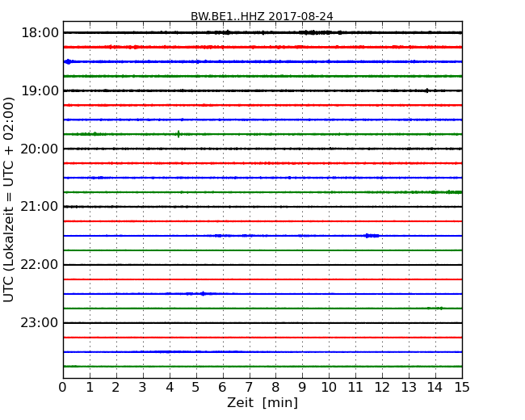Image resolution: width=525 pixels, height=420 pixels.
Task: Click the 1 minute tick label
Action: coord(90,388)
